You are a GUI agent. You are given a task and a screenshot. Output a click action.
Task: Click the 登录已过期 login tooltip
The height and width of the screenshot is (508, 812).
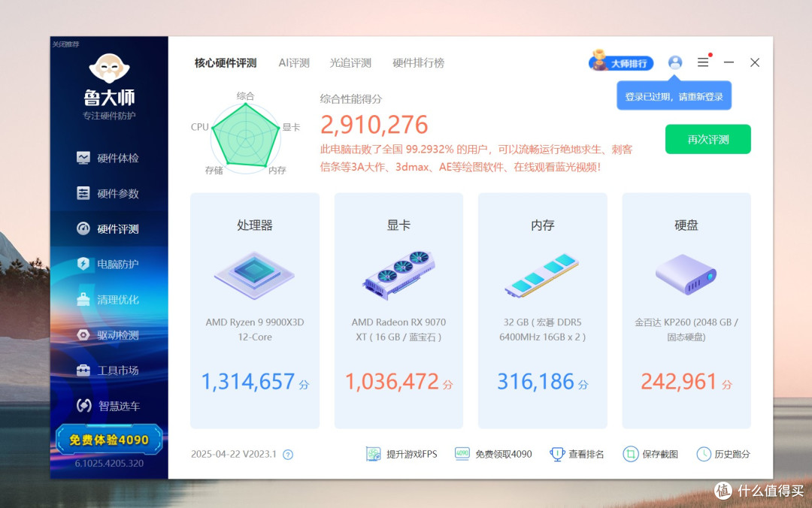[674, 95]
